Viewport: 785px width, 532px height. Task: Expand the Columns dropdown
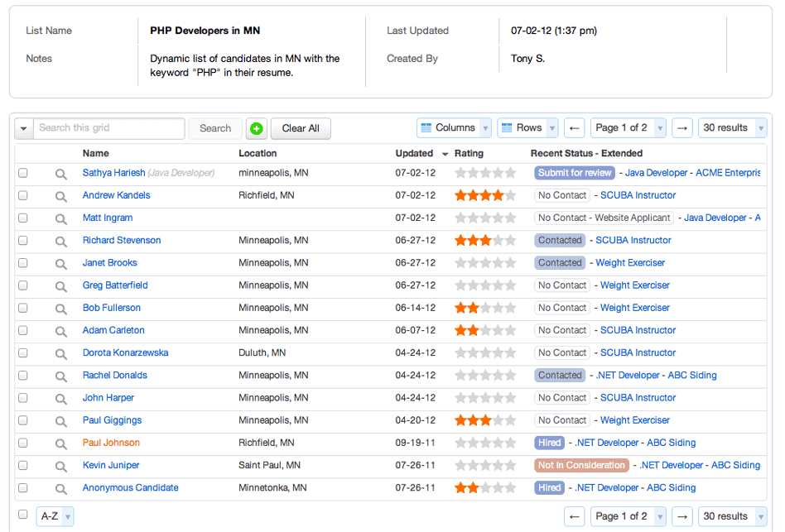coord(454,128)
